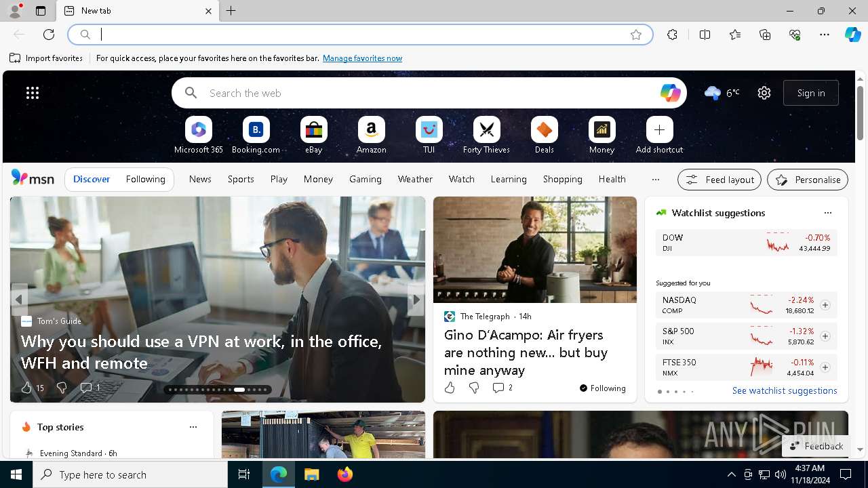Open the Money shortcut
The height and width of the screenshot is (488, 868).
(601, 136)
